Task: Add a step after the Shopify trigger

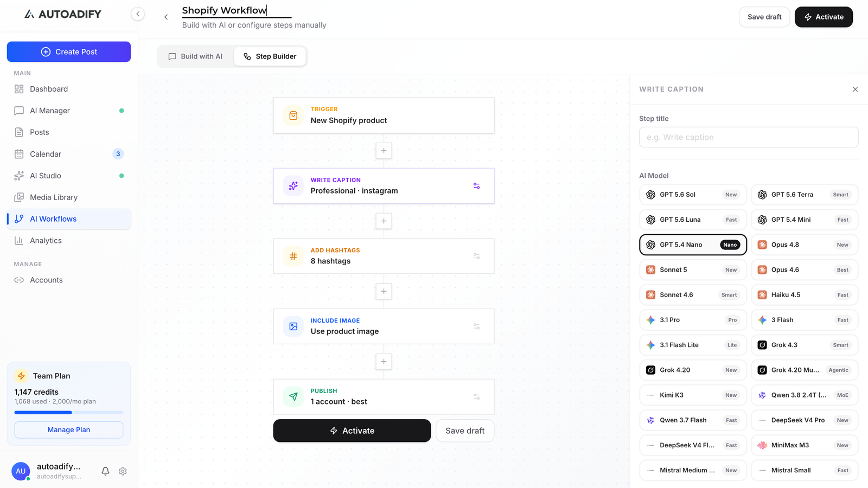Action: [384, 151]
